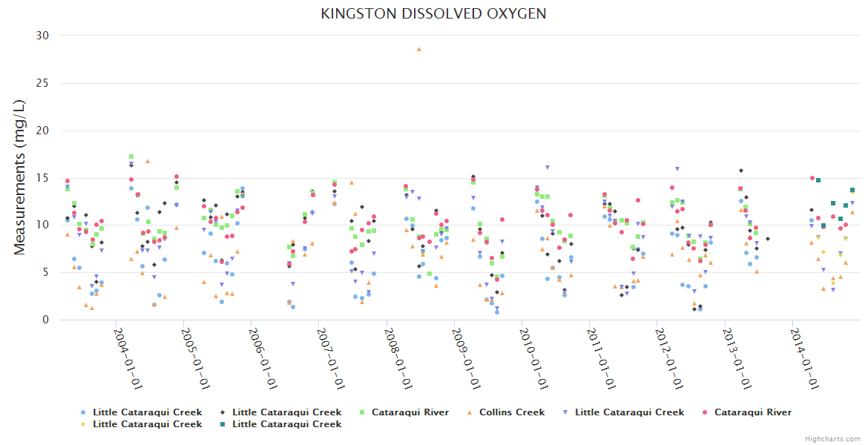Open the Highcharts.com credits link
The height and width of the screenshot is (445, 868).
click(x=834, y=439)
